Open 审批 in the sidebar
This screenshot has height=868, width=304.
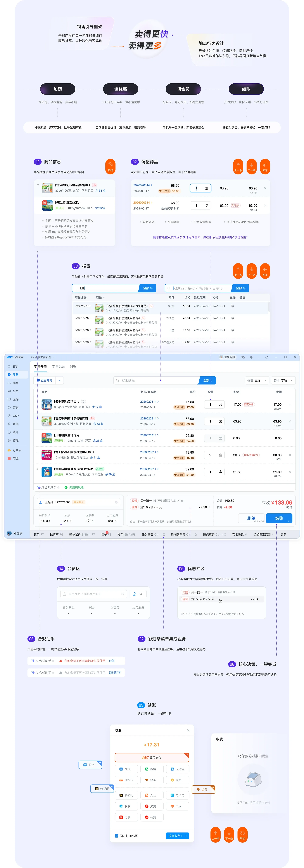(13, 424)
